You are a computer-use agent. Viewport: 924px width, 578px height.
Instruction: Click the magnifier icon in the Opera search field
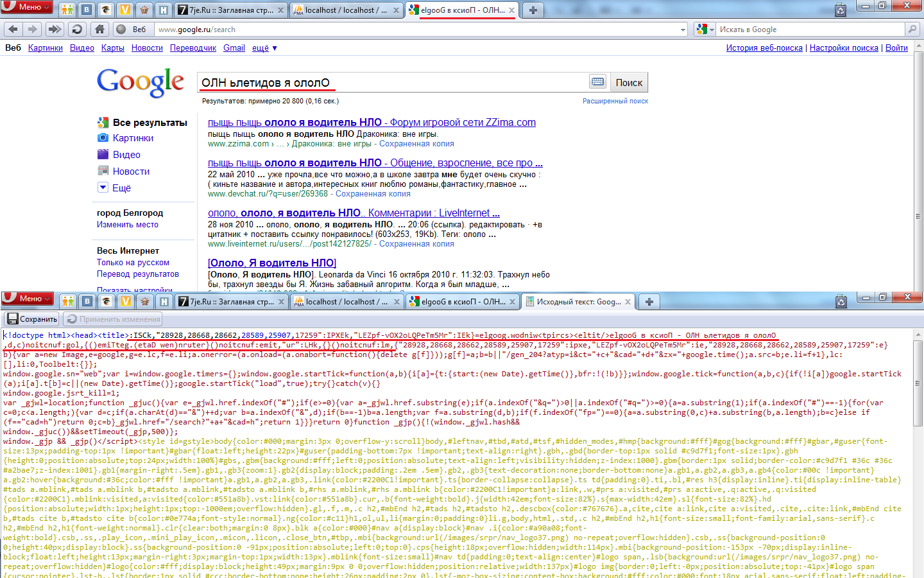coord(912,29)
